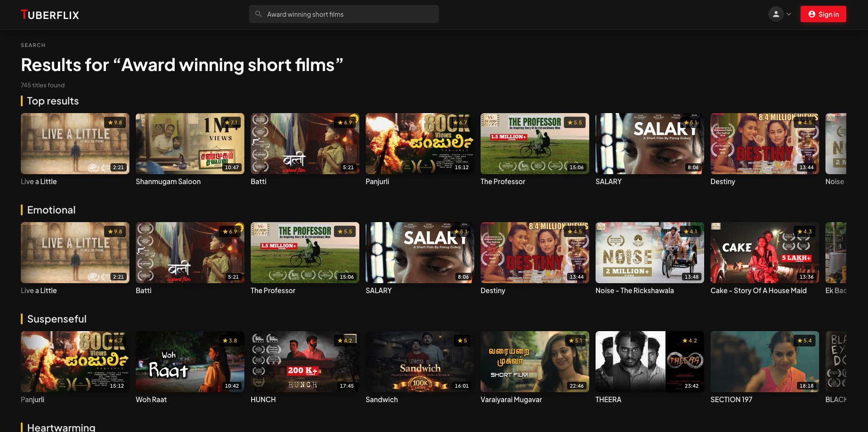868x432 pixels.
Task: Open SALARY thumbnail in Emotional row
Action: (420, 252)
